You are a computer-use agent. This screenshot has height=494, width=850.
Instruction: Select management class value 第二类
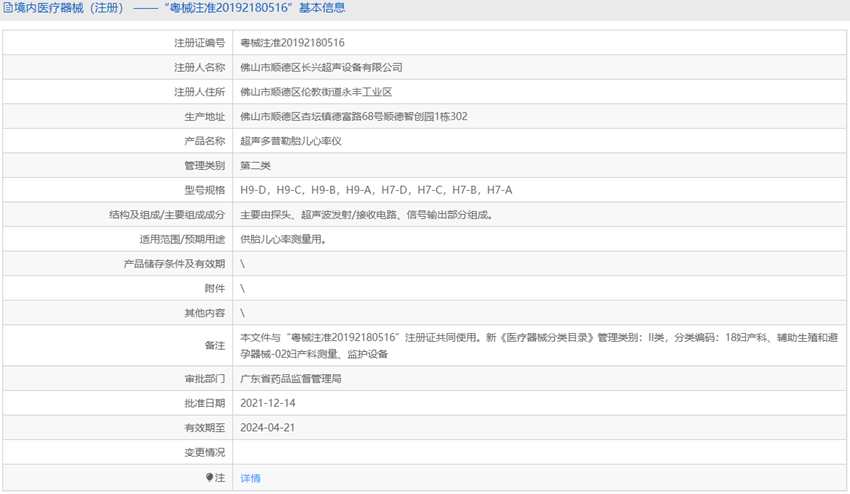pos(255,165)
